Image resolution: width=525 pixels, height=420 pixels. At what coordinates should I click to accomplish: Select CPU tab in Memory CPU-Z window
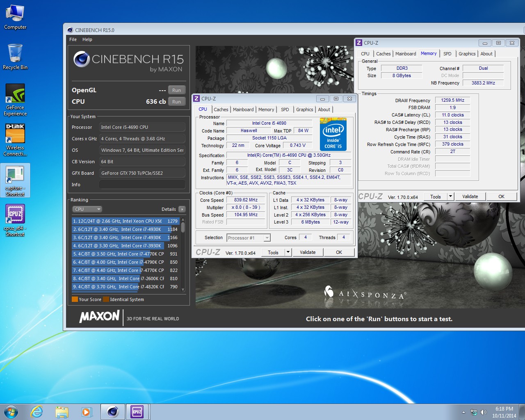click(365, 54)
